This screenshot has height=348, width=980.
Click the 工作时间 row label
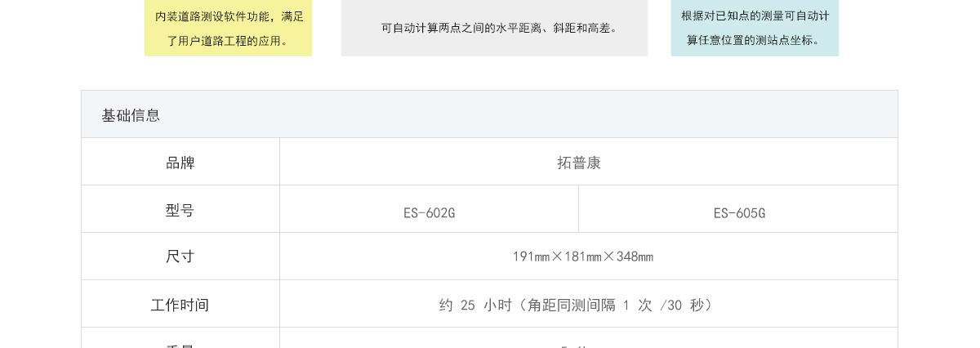pos(180,304)
